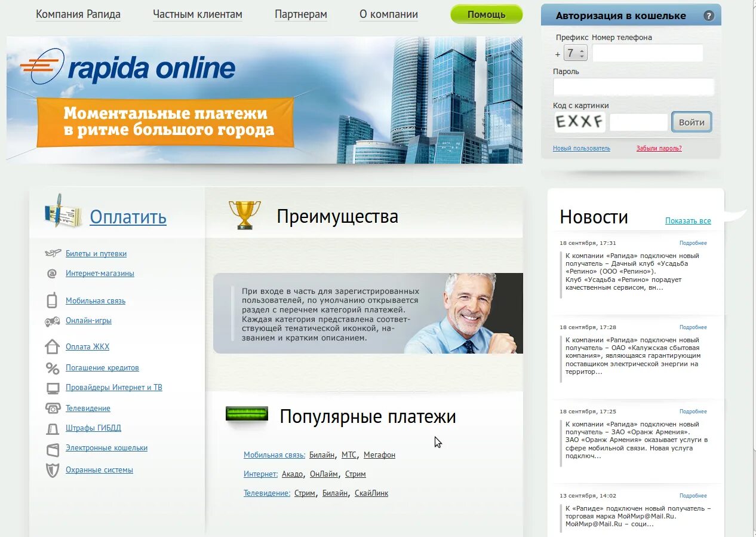Click the house icon beside Оплата ЖКХ
Image resolution: width=756 pixels, height=537 pixels.
pos(53,346)
